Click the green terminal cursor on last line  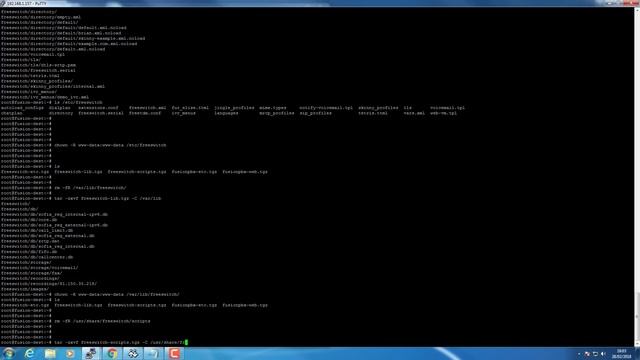(x=186, y=342)
